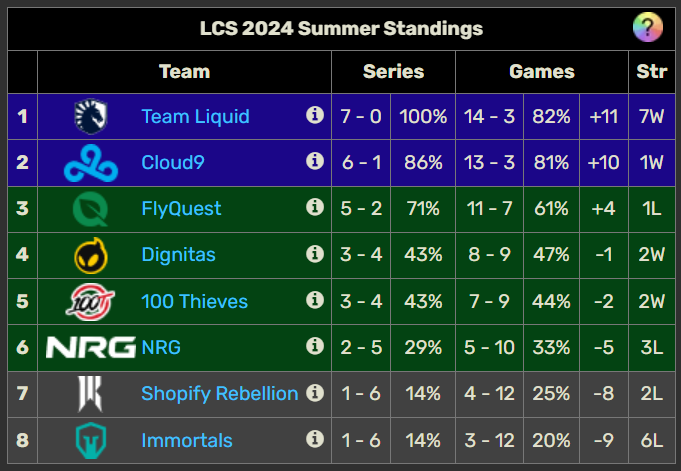This screenshot has height=471, width=681.
Task: Follow the NRG text link
Action: (161, 347)
